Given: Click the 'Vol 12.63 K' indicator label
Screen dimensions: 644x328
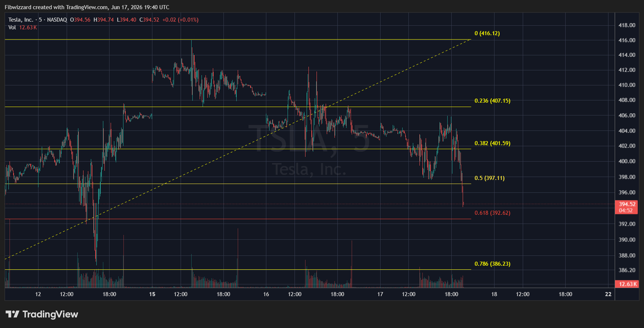Looking at the screenshot, I should (23, 27).
